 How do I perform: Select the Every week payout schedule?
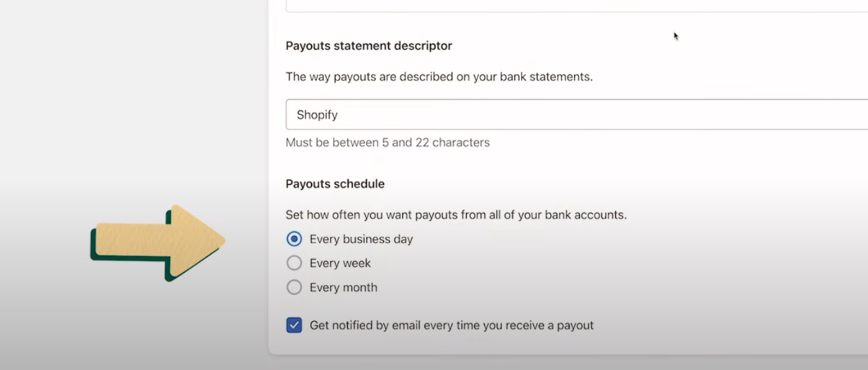coord(294,263)
